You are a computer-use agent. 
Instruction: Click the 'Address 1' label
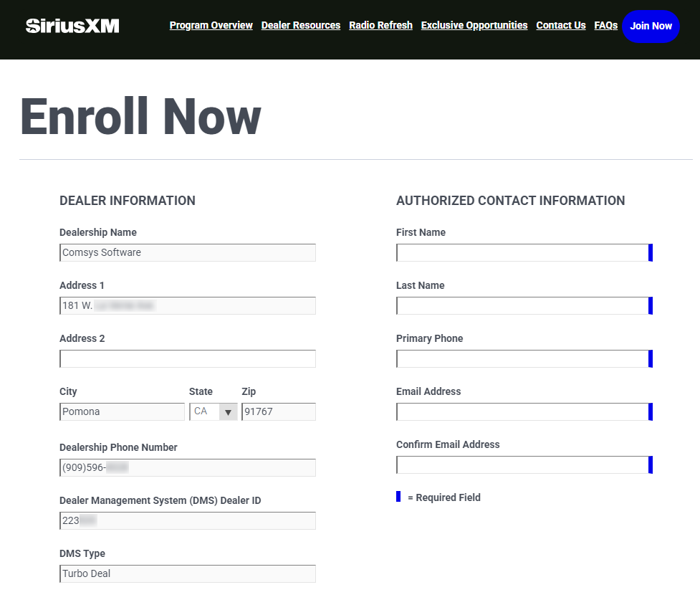coord(82,285)
